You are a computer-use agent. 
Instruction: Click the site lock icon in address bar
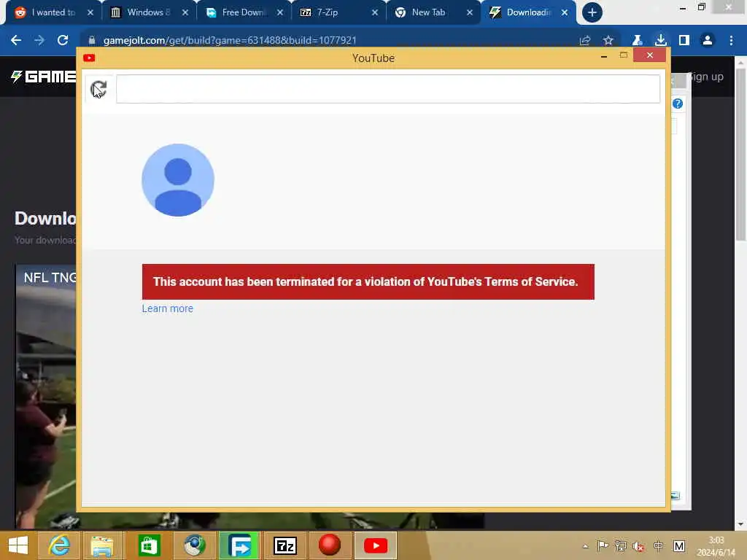pos(92,41)
